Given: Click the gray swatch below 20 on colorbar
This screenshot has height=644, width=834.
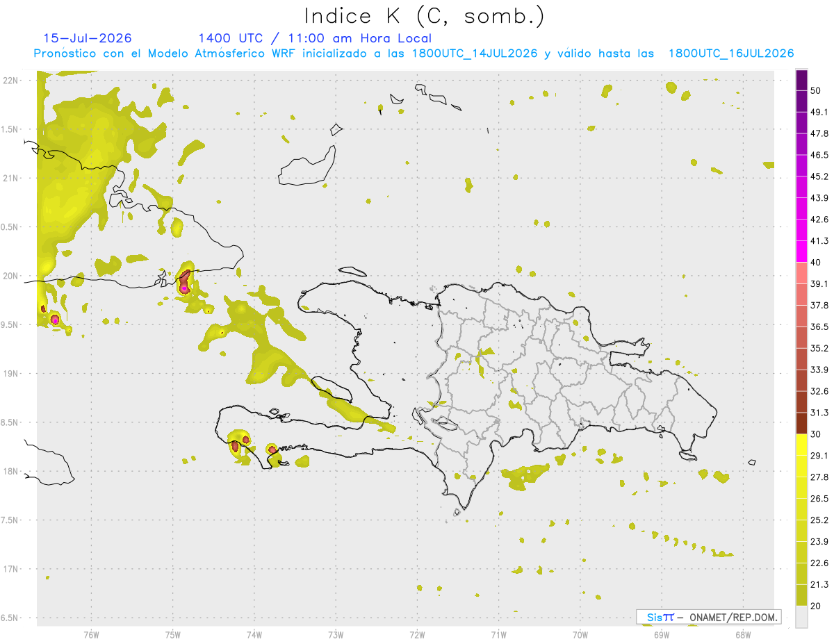Looking at the screenshot, I should coord(801,617).
